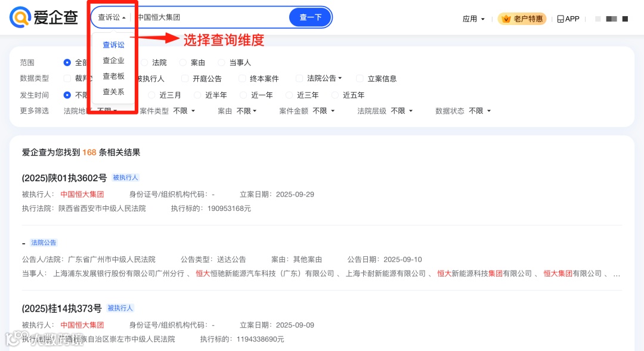Check the 开庭公告 data type checkbox
644x351 pixels.
[x=185, y=79]
